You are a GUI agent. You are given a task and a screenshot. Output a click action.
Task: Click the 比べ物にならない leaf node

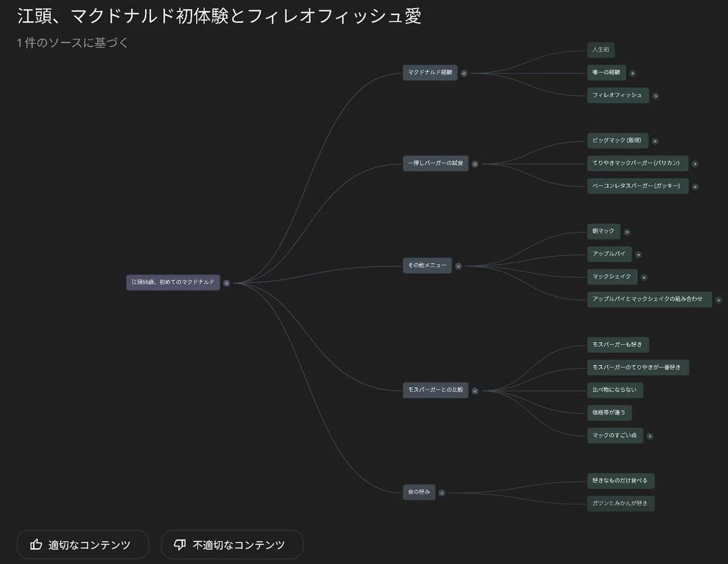[615, 390]
